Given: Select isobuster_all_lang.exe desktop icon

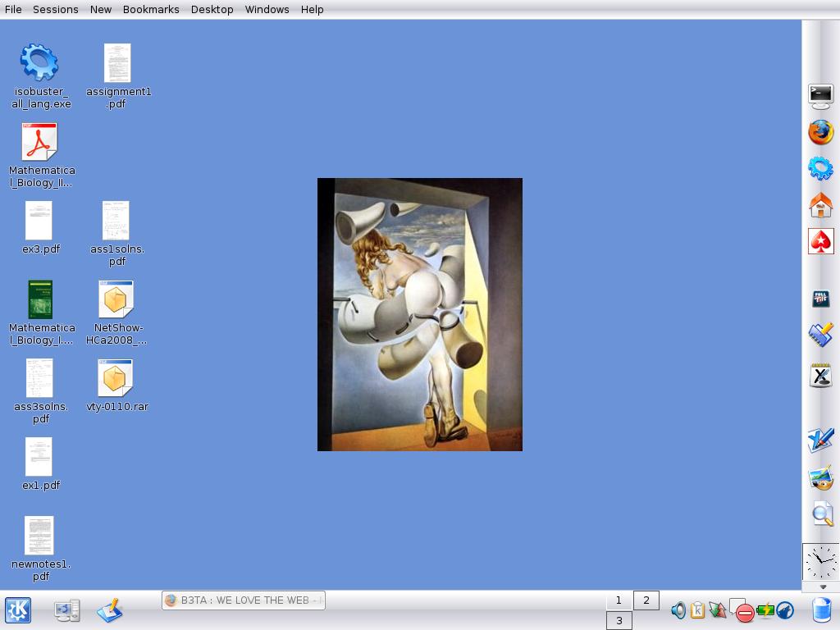Looking at the screenshot, I should coord(41,76).
